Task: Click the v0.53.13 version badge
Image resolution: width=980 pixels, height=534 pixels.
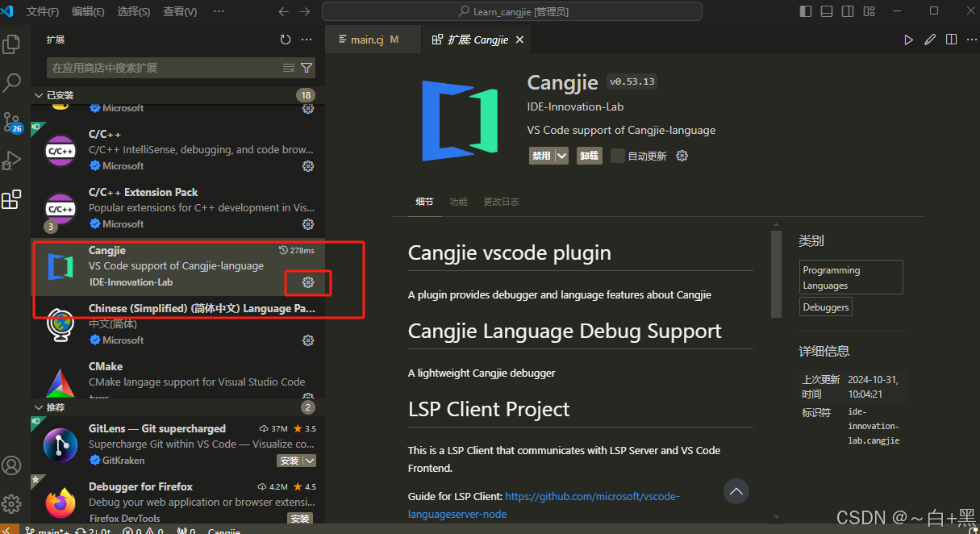Action: [x=632, y=81]
